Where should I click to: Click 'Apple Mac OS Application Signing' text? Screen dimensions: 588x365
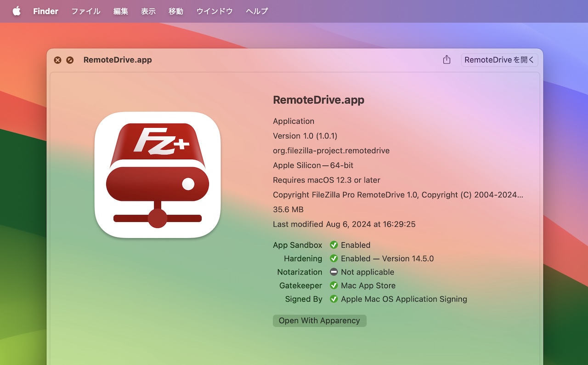click(x=404, y=299)
